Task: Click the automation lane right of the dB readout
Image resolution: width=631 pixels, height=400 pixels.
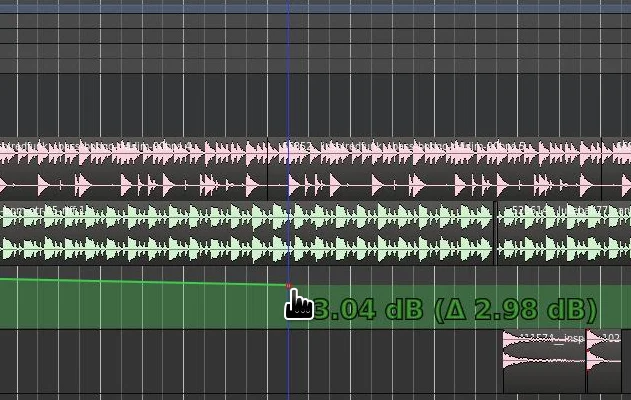Action: [615, 309]
